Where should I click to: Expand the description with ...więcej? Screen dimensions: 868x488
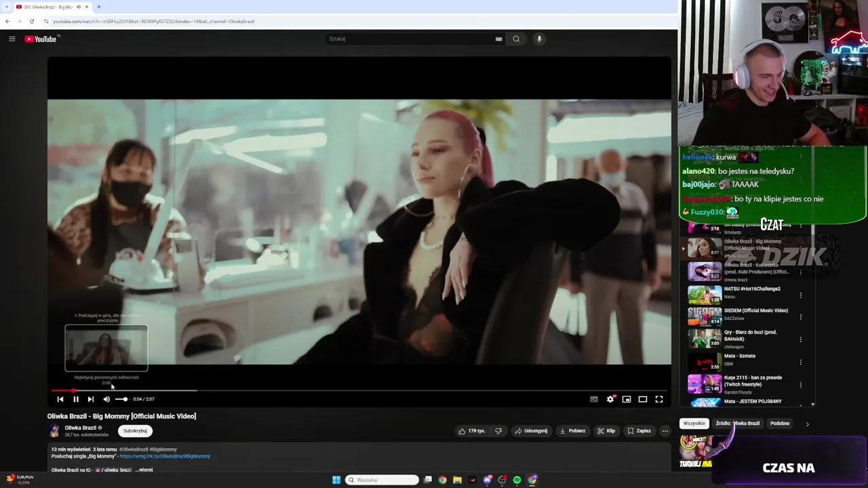pos(144,470)
